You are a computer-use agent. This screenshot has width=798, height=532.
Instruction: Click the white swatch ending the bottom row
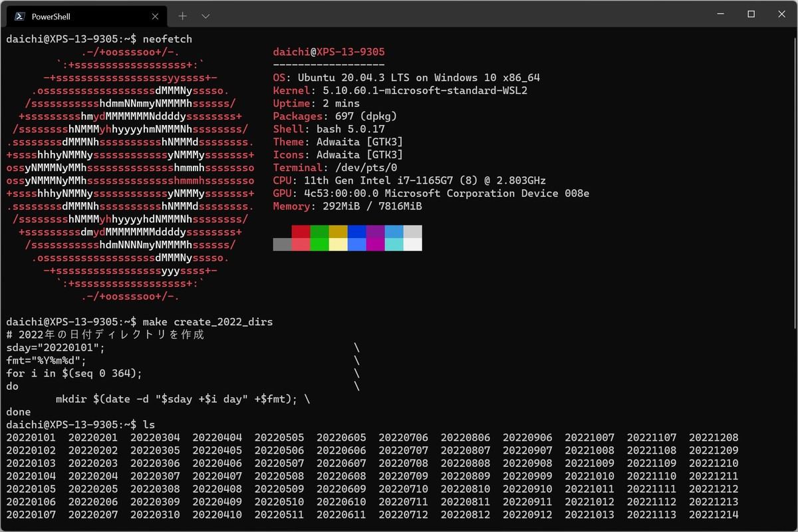412,244
